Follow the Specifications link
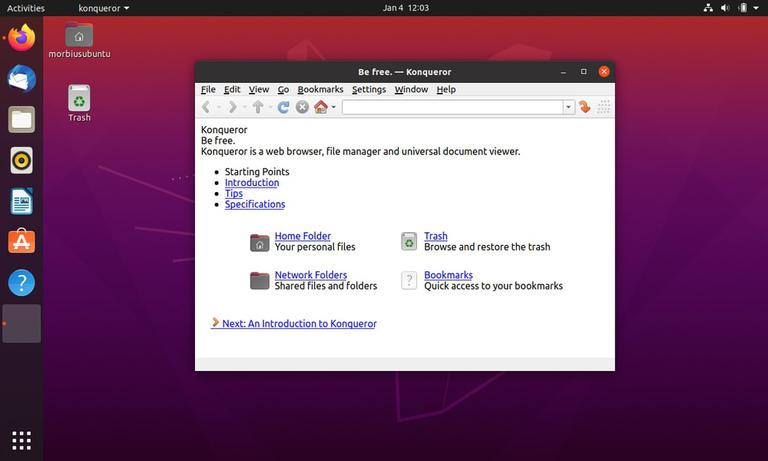This screenshot has height=461, width=768. point(255,204)
